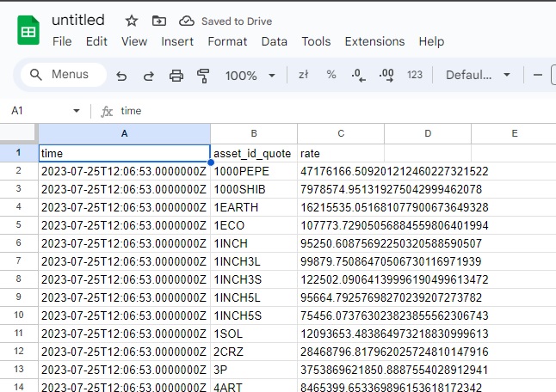Format as percent with the % button
The height and width of the screenshot is (392, 556).
point(331,75)
